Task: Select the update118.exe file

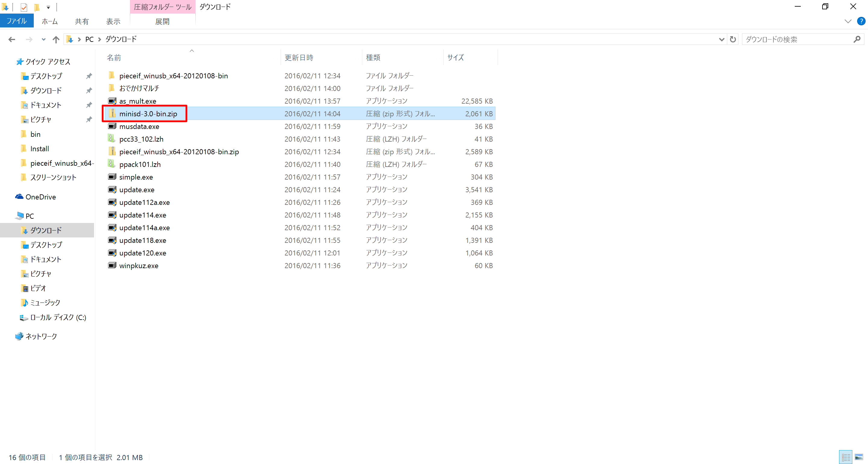Action: click(143, 240)
